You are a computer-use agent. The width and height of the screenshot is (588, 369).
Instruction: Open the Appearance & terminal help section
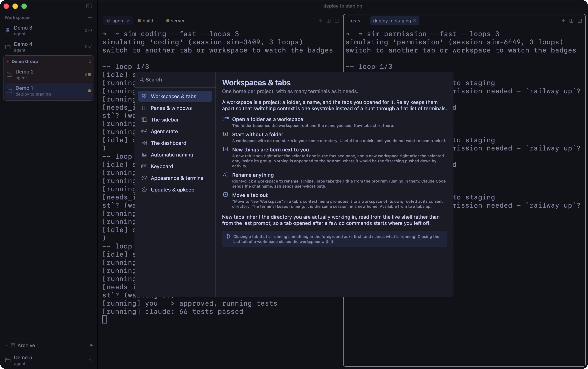coord(175,178)
